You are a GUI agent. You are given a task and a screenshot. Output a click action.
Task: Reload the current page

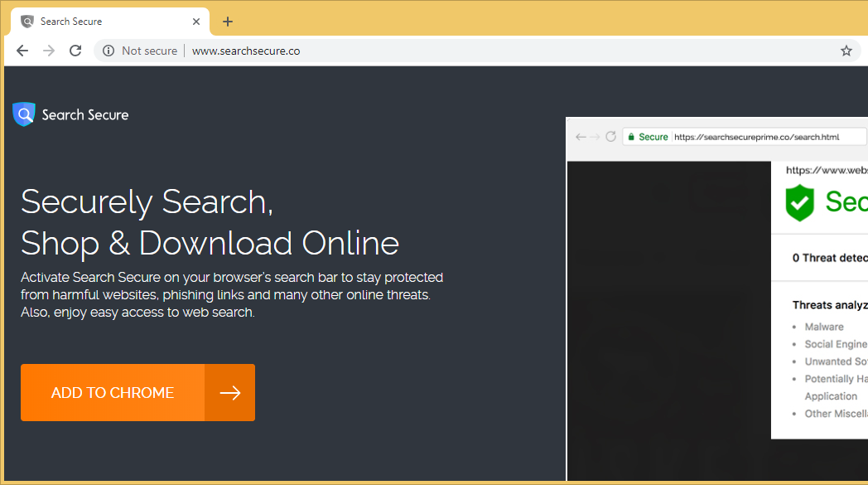coord(75,51)
